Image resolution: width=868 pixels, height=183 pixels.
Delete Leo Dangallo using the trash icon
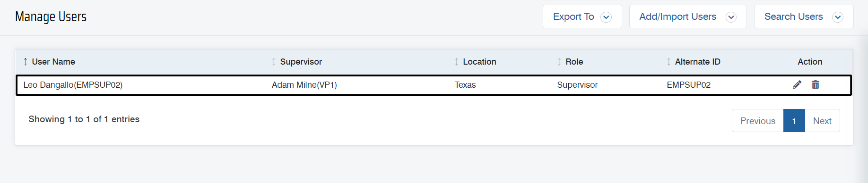tap(816, 84)
